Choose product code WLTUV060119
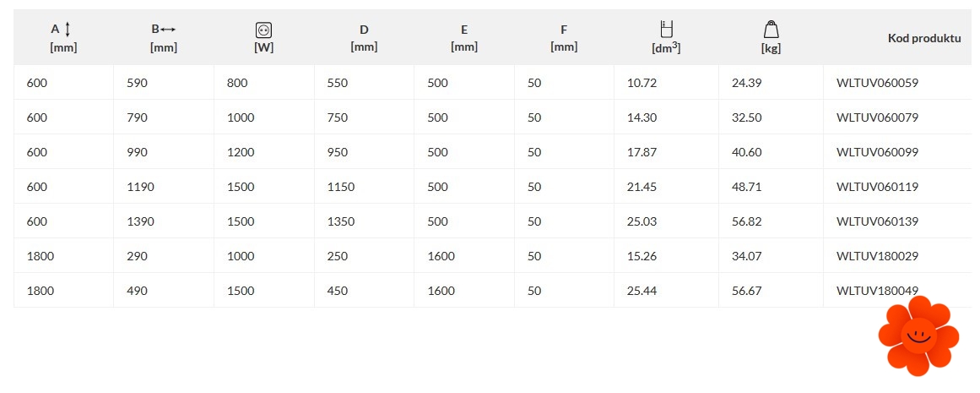 tap(877, 187)
